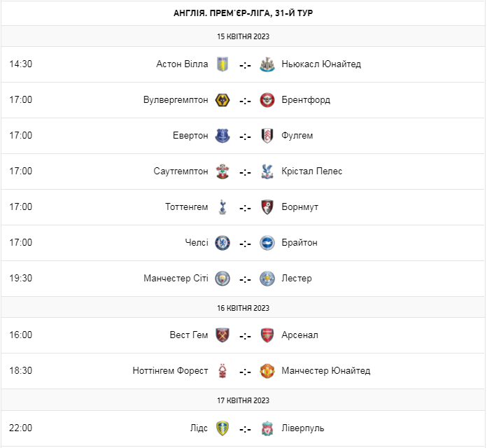
Task: Click the Англія Прем'єр-ліга 31-й тур header
Action: click(x=243, y=13)
